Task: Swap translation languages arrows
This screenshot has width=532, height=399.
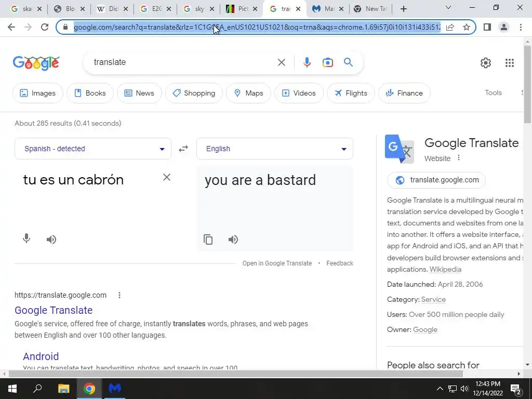Action: [x=183, y=149]
